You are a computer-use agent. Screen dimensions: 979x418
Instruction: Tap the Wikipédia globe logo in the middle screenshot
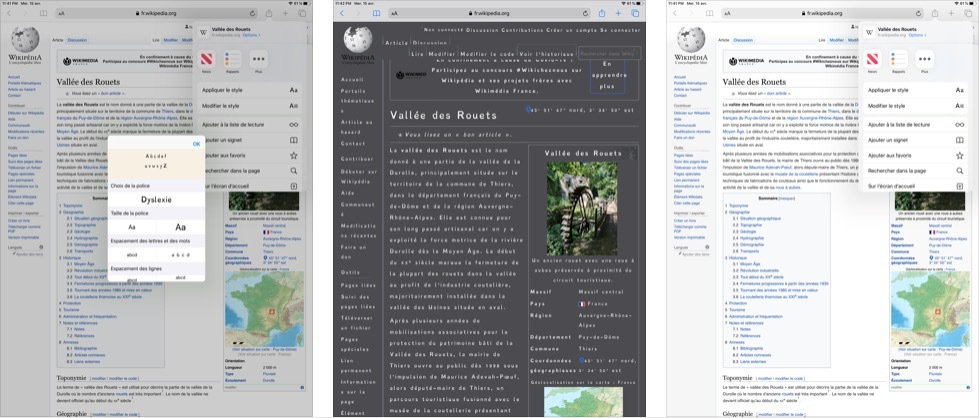pyautogui.click(x=358, y=39)
